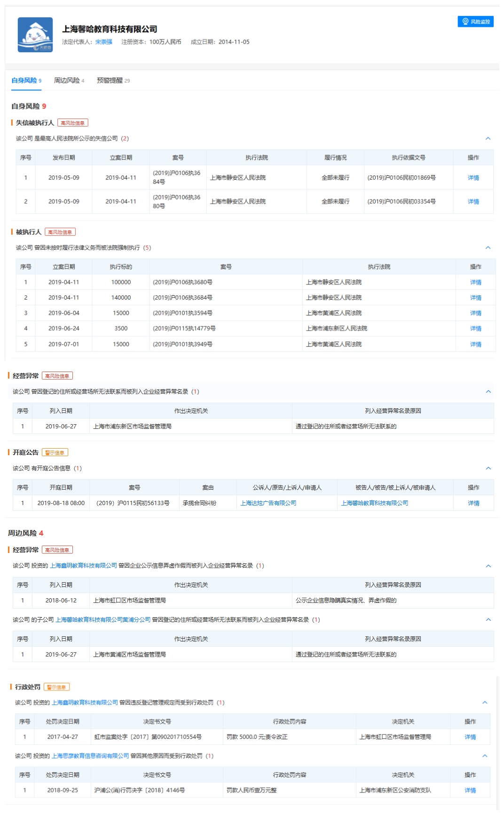Open defendant 上海馨哈教育科技有限公司 link
This screenshot has height=815, width=504.
click(x=375, y=503)
